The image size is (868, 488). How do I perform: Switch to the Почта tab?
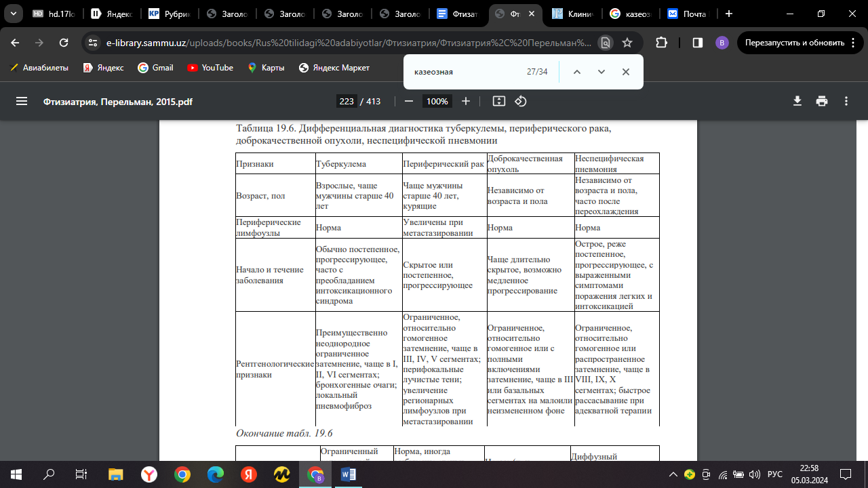(689, 14)
